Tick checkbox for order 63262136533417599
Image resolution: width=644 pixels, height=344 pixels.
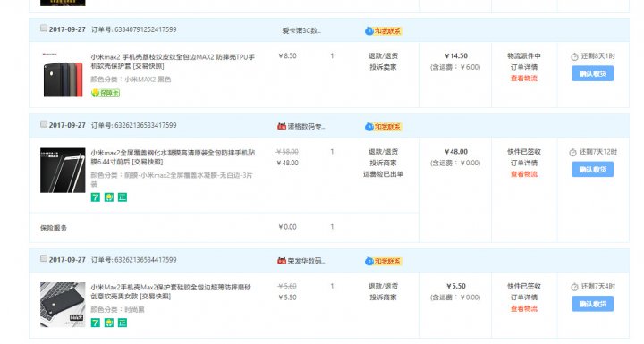[44, 124]
